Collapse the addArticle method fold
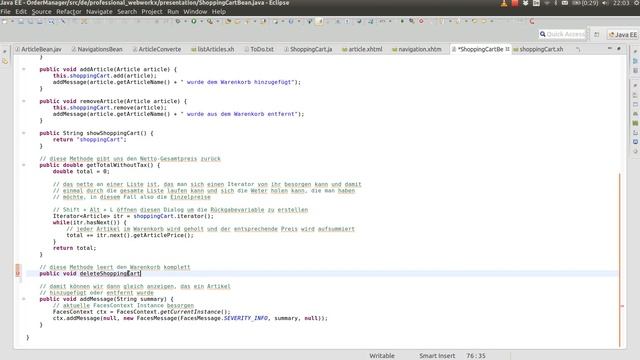The image size is (640, 360). pyautogui.click(x=24, y=69)
